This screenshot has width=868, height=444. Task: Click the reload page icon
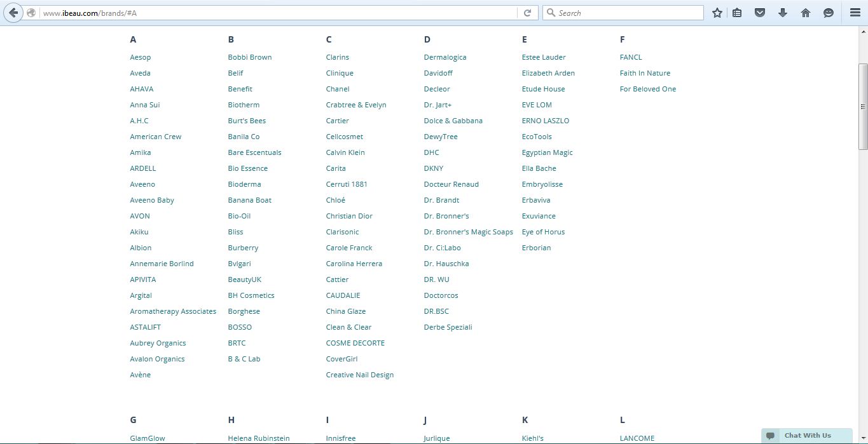click(x=527, y=13)
